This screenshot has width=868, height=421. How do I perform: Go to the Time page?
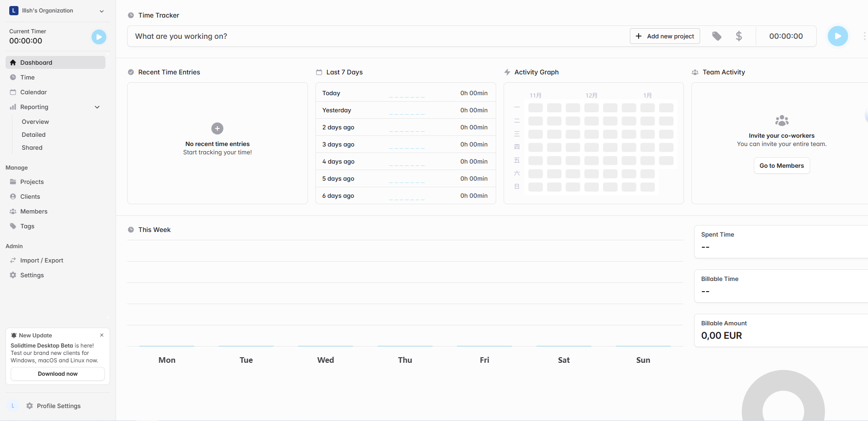click(55, 77)
